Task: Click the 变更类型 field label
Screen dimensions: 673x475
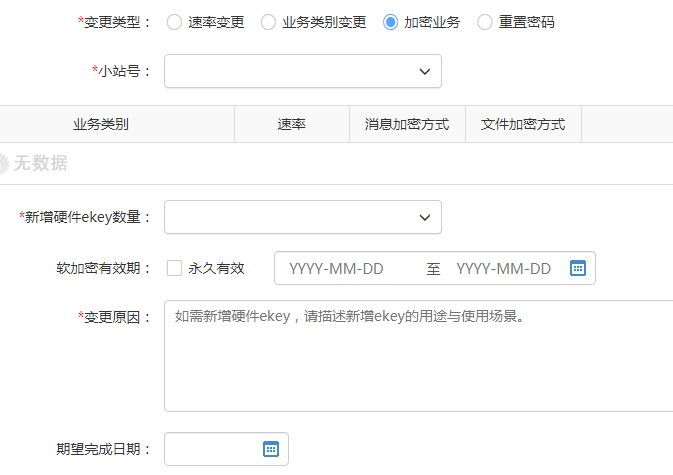Action: (113, 22)
